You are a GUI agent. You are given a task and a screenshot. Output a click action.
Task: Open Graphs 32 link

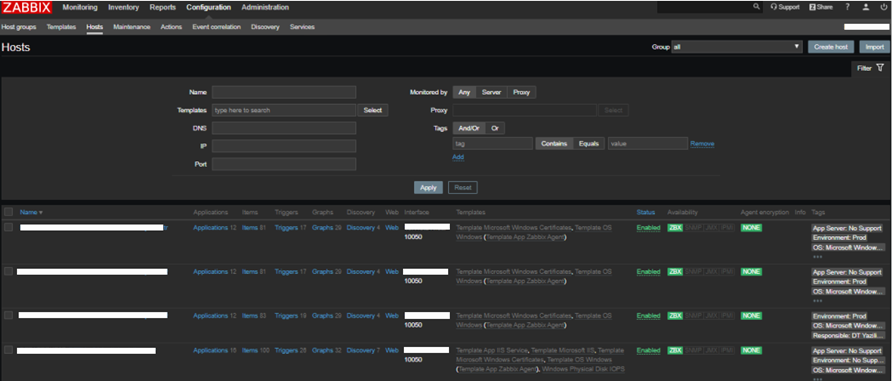tap(322, 350)
